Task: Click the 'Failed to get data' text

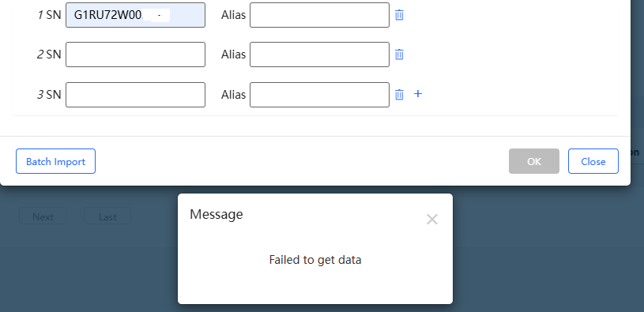Action: 315,260
